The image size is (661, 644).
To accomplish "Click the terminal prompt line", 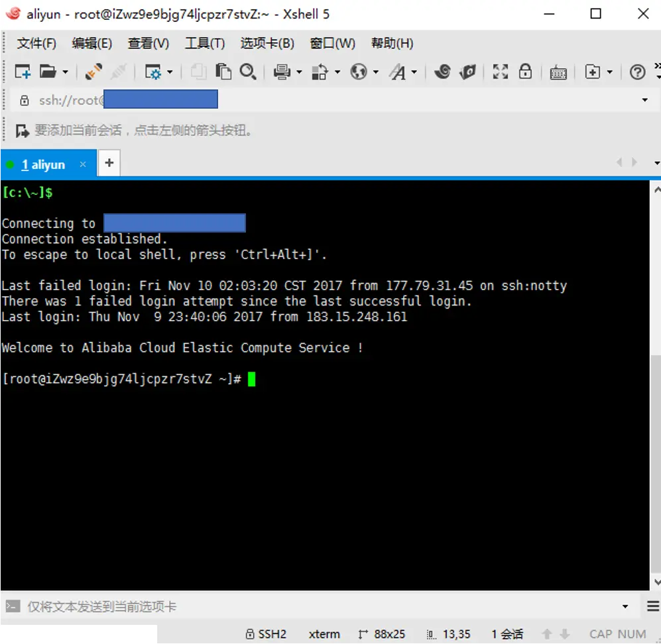I will (129, 379).
